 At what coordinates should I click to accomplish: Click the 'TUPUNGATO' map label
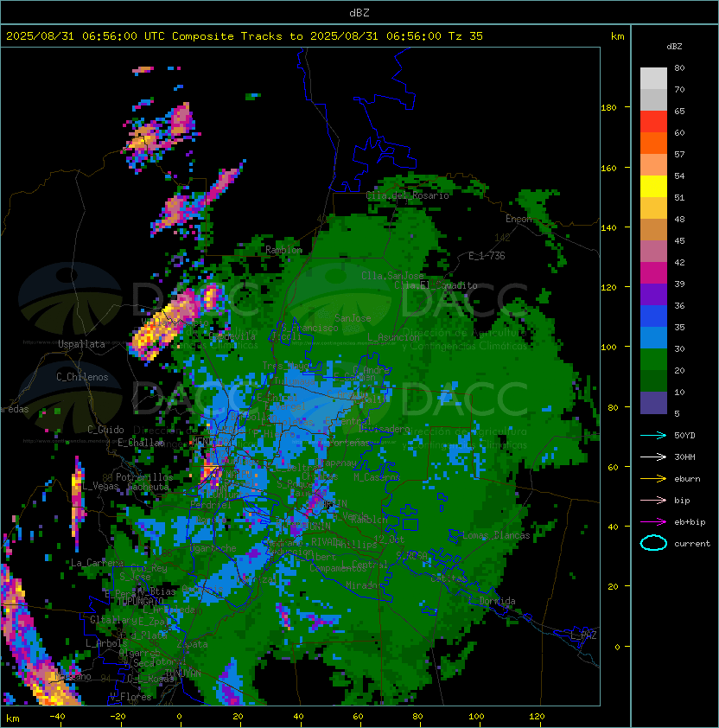pos(140,601)
